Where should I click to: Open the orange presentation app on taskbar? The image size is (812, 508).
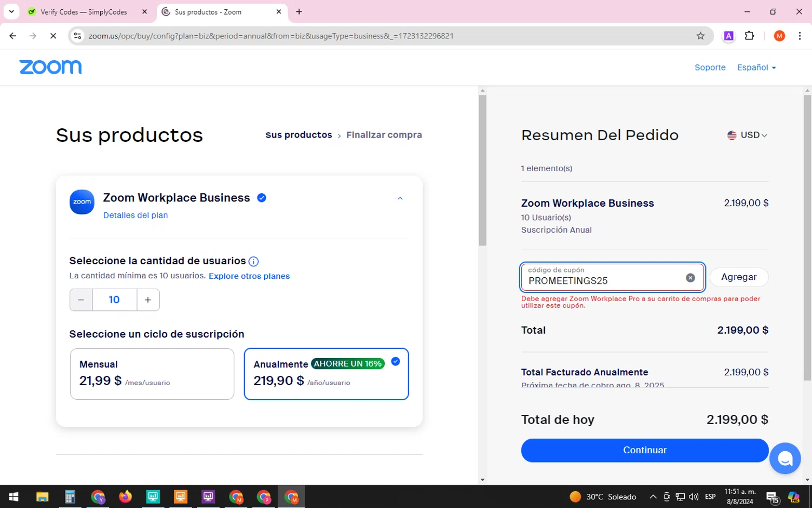pyautogui.click(x=180, y=497)
